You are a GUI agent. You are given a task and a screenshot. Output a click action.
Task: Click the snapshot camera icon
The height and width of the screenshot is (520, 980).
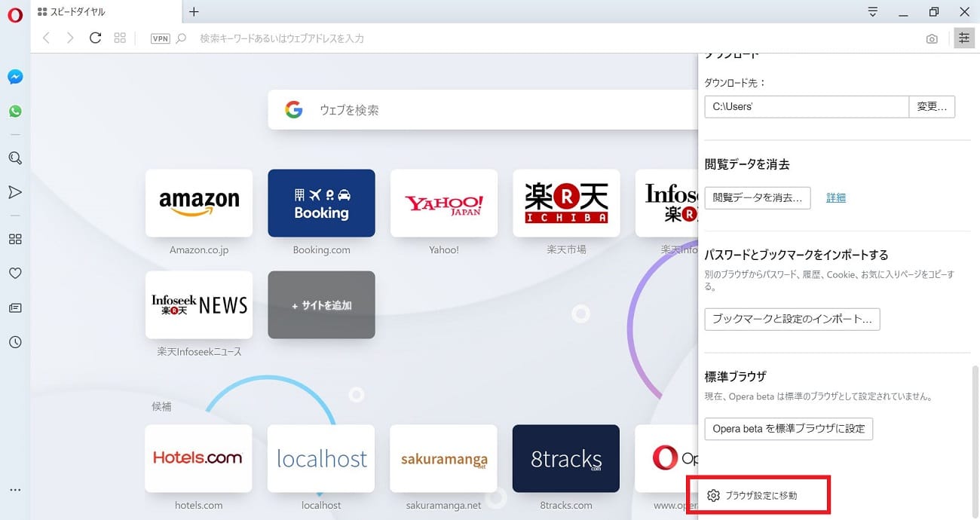pos(932,38)
